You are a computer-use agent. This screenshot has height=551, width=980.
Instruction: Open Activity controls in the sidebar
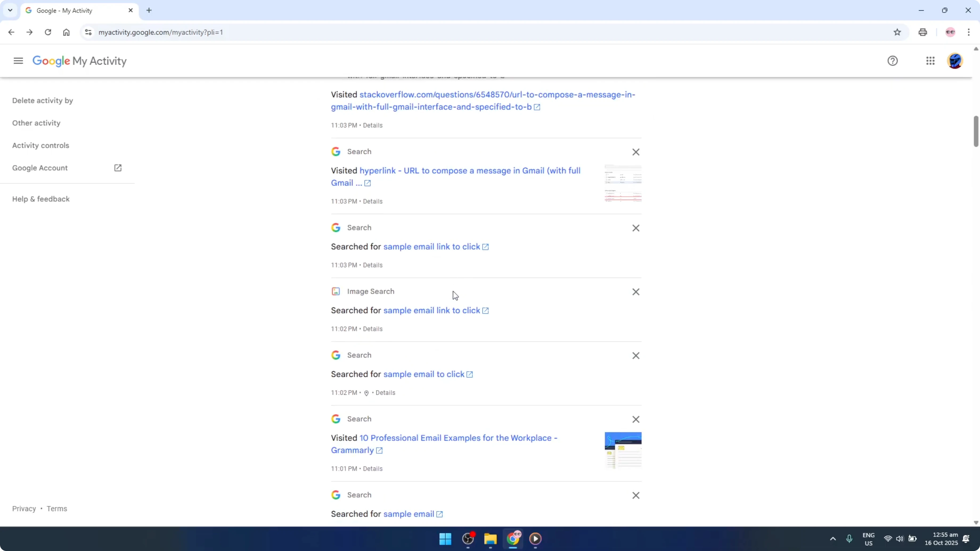(41, 145)
